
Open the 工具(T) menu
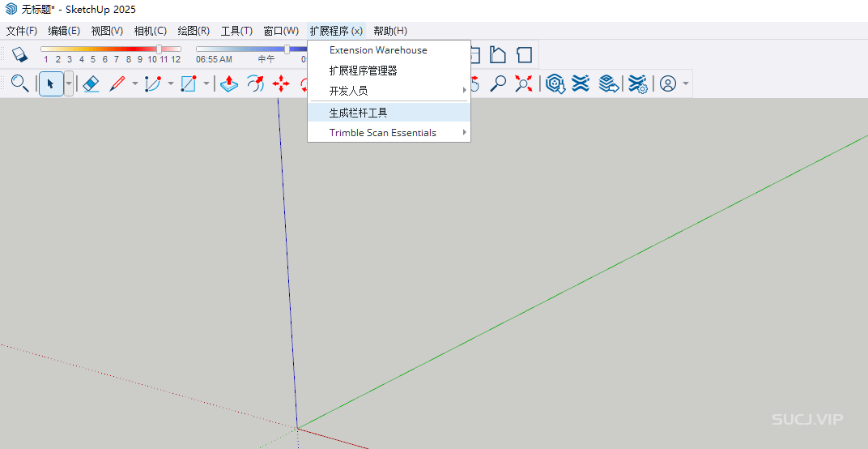pos(236,31)
